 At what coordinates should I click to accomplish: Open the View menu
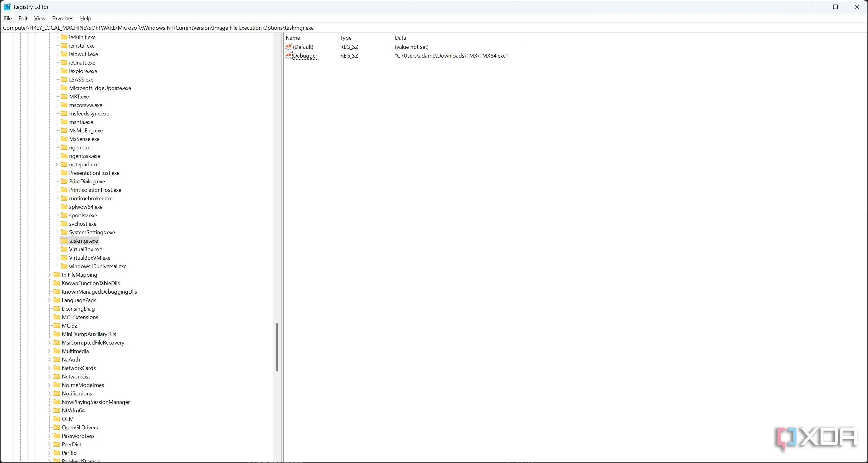40,18
